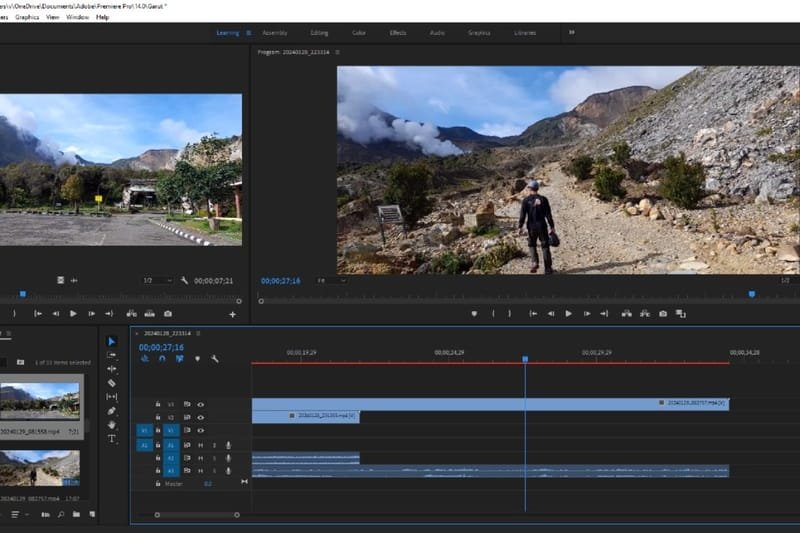Toggle lock on Master track
800x533 pixels.
pyautogui.click(x=158, y=484)
